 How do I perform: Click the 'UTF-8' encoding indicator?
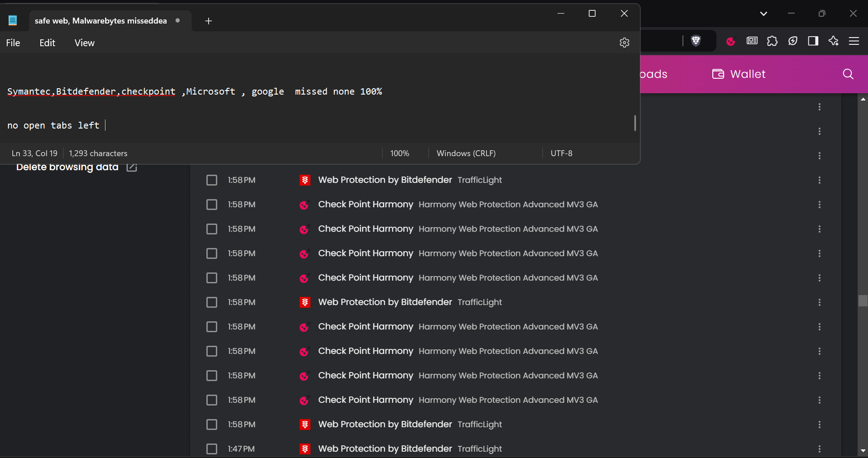click(x=562, y=153)
